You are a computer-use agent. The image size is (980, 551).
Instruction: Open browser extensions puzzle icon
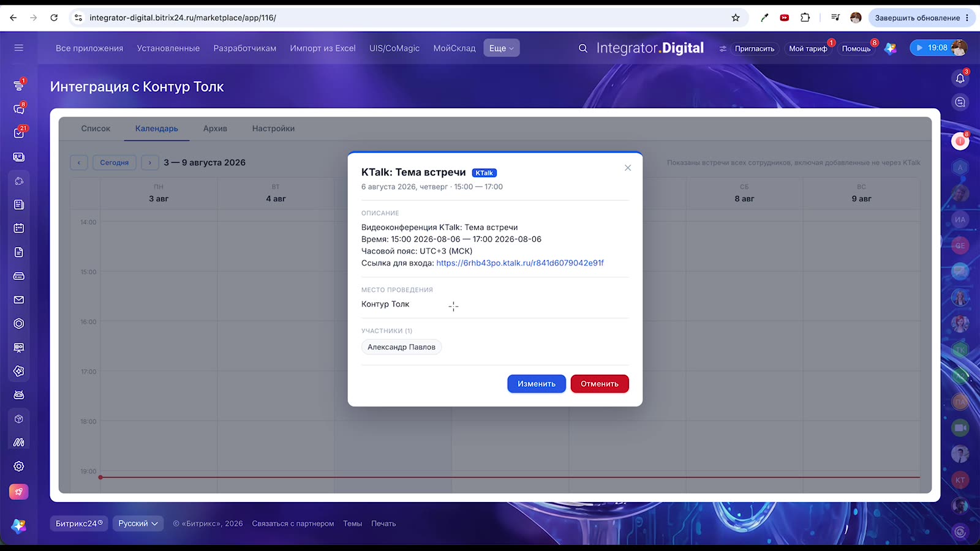coord(805,18)
